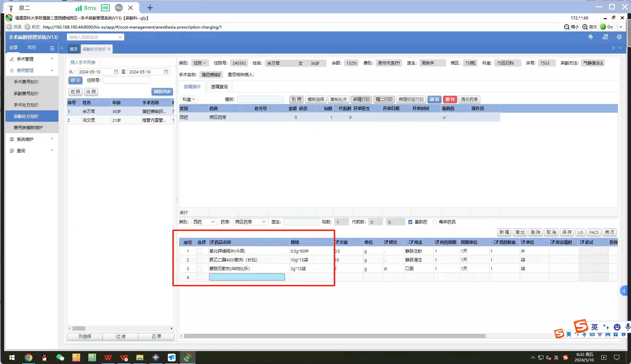The width and height of the screenshot is (631, 364).
Task: Open 麻醉费用划价 menu item
Action: [x=26, y=94]
